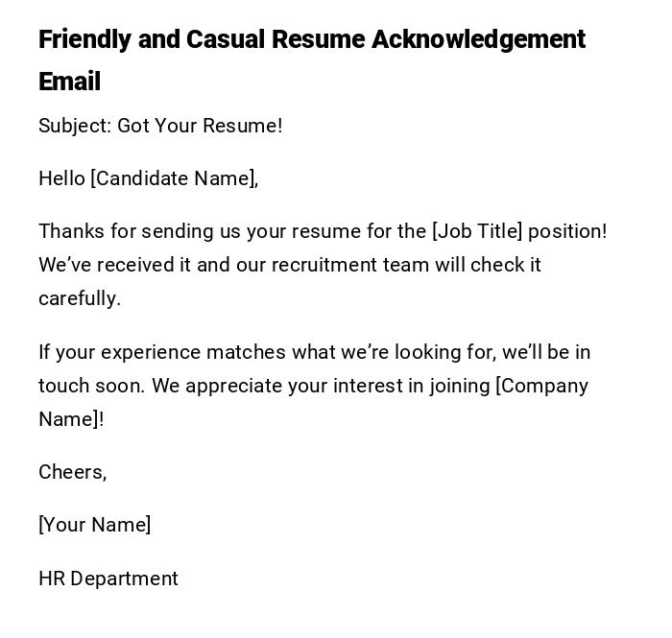Click the word "recruitment" in the first paragraph
This screenshot has width=672, height=638.
324,265
